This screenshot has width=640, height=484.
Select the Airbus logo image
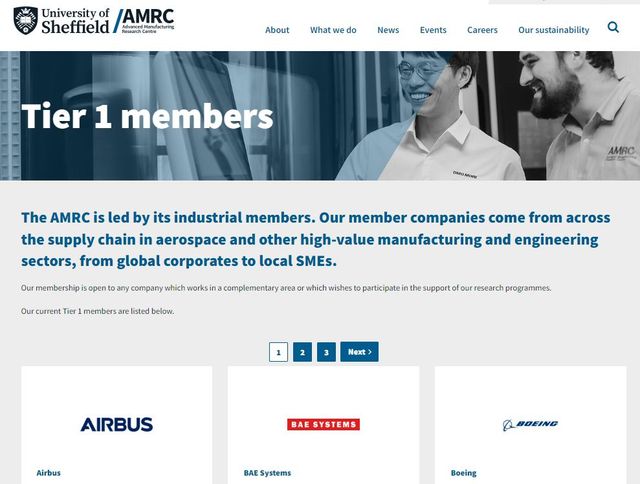coord(117,424)
